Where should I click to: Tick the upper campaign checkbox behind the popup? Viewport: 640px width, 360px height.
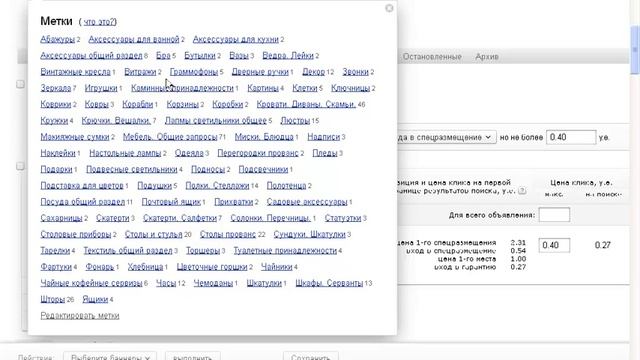tap(20, 84)
